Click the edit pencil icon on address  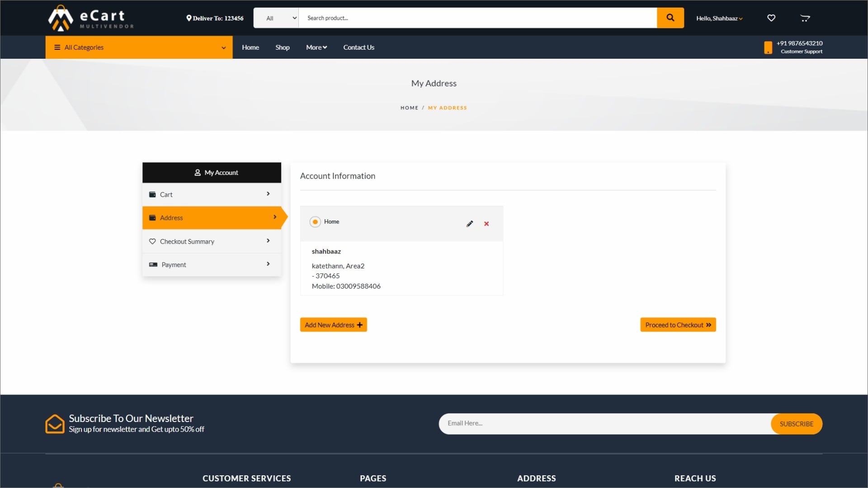point(470,223)
